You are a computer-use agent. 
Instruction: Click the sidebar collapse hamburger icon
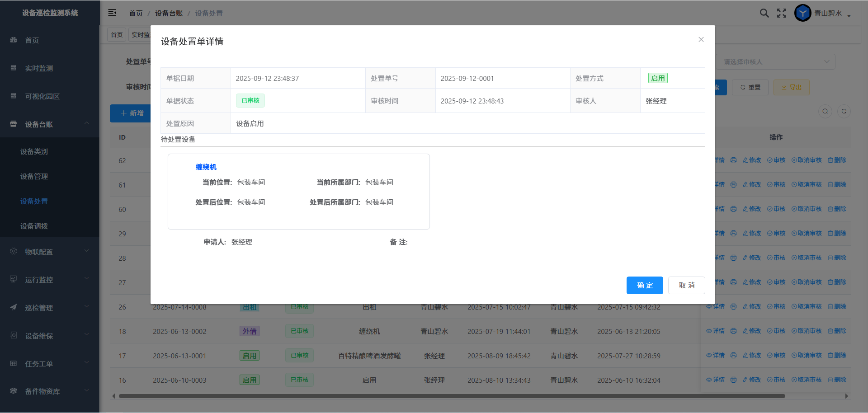[x=112, y=13]
